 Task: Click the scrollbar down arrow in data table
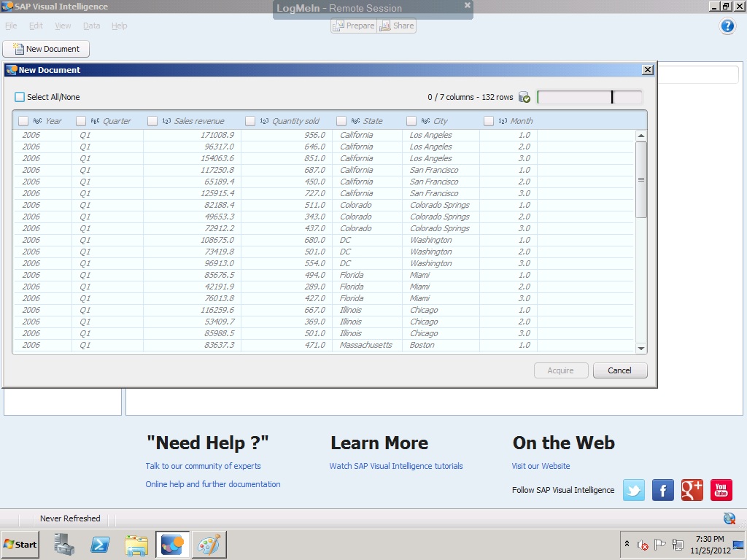tap(641, 349)
